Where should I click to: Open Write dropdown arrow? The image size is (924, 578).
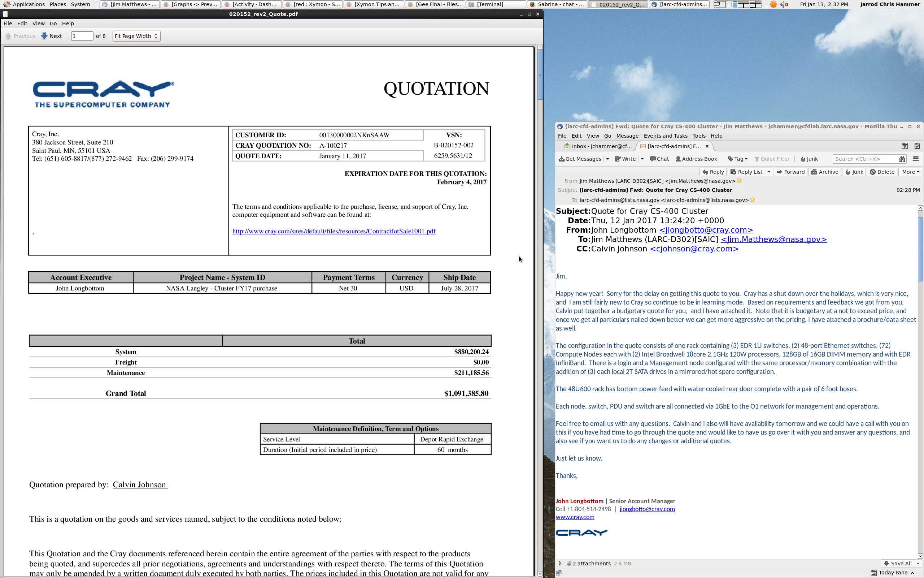coord(642,159)
